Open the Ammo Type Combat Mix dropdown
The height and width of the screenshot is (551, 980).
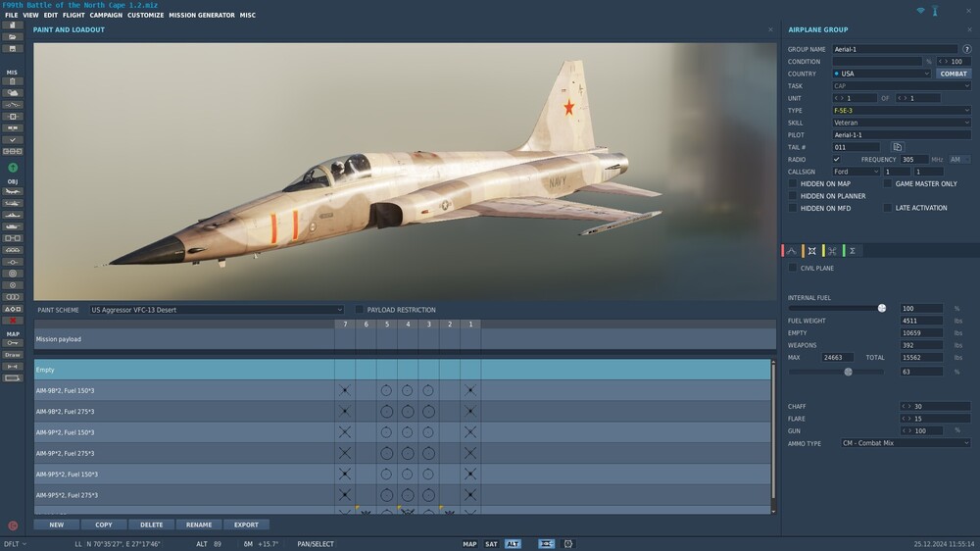(x=905, y=443)
